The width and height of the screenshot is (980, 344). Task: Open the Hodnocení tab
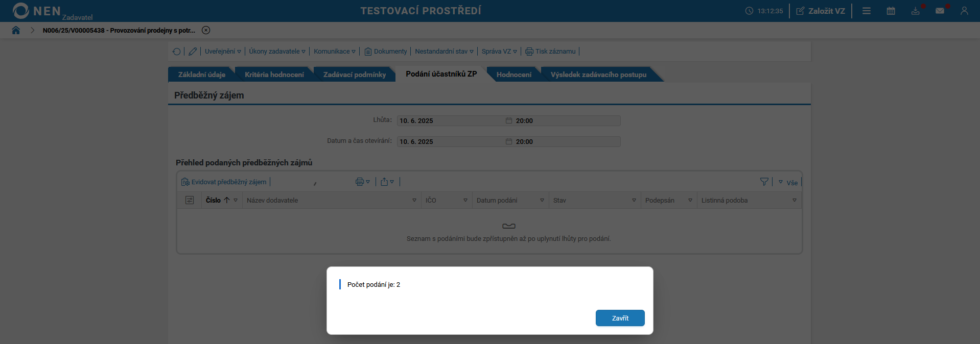click(x=514, y=74)
